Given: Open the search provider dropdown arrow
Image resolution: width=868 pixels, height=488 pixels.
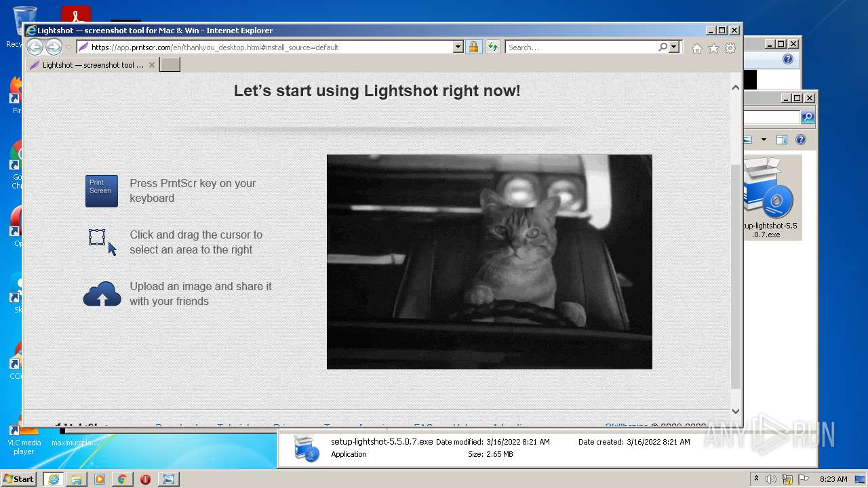Looking at the screenshot, I should click(x=673, y=47).
